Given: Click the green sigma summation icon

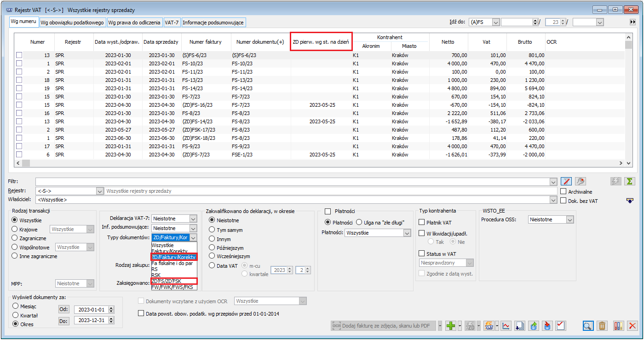Looking at the screenshot, I should 629,181.
